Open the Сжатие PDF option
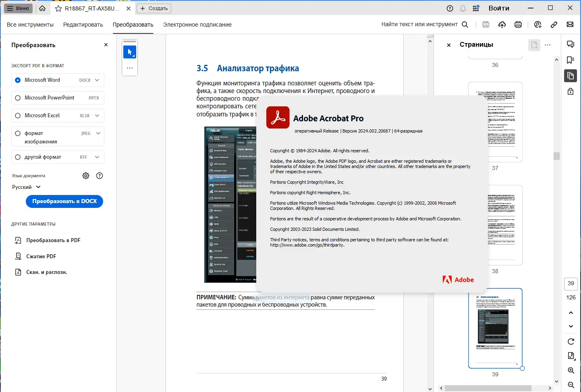The image size is (581, 392). coord(35,256)
